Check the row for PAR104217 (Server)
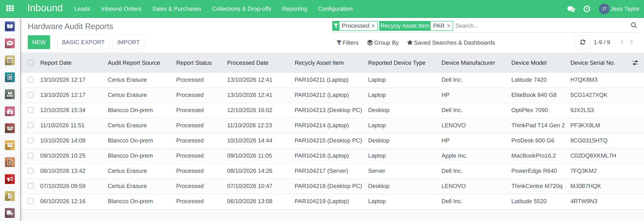This screenshot has width=644, height=221. 31,171
